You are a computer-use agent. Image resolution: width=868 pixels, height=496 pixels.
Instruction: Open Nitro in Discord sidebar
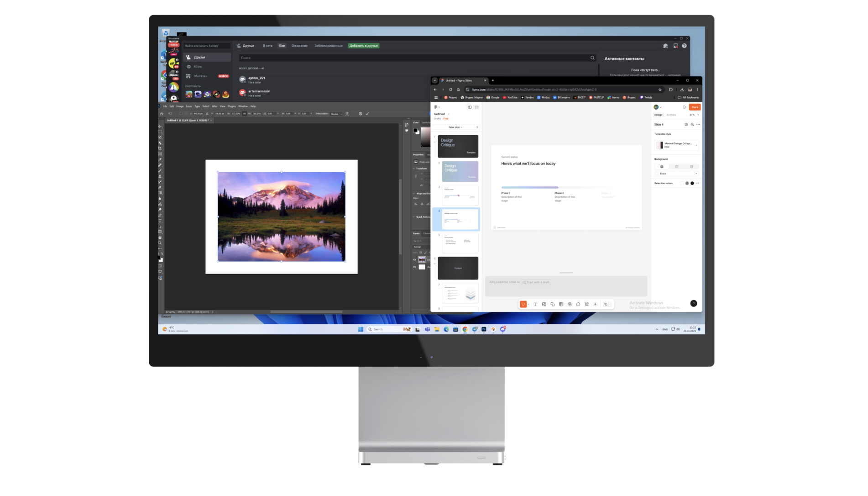click(x=207, y=67)
